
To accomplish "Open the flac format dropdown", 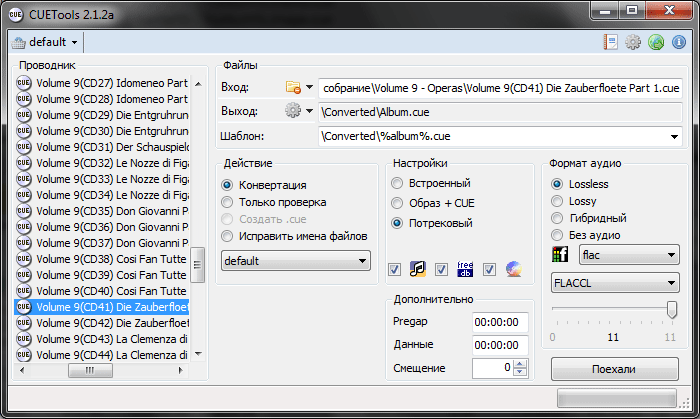I will point(628,255).
